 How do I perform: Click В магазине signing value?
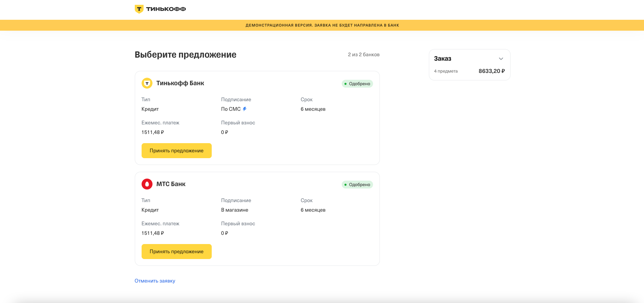point(235,210)
